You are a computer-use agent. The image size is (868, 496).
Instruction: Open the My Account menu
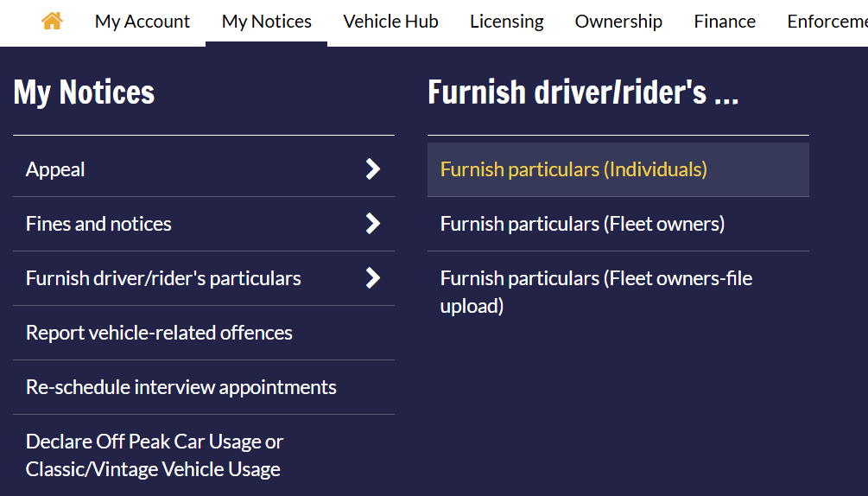click(x=143, y=22)
